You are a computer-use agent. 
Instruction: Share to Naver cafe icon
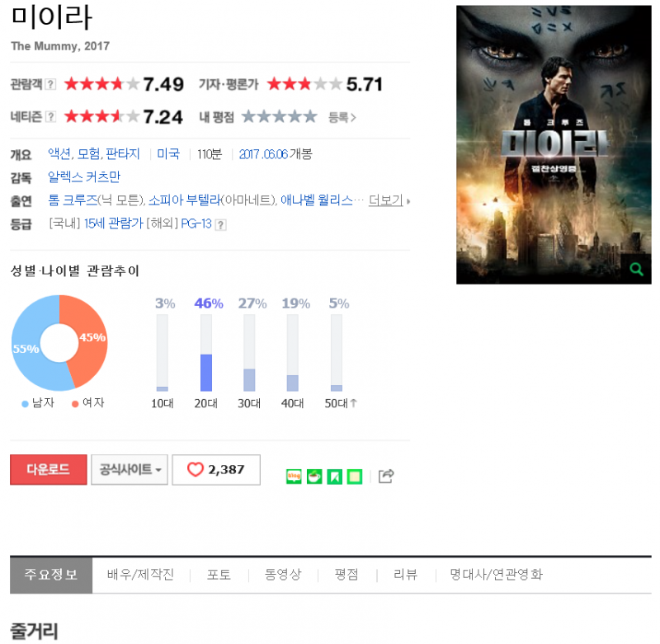click(x=314, y=477)
